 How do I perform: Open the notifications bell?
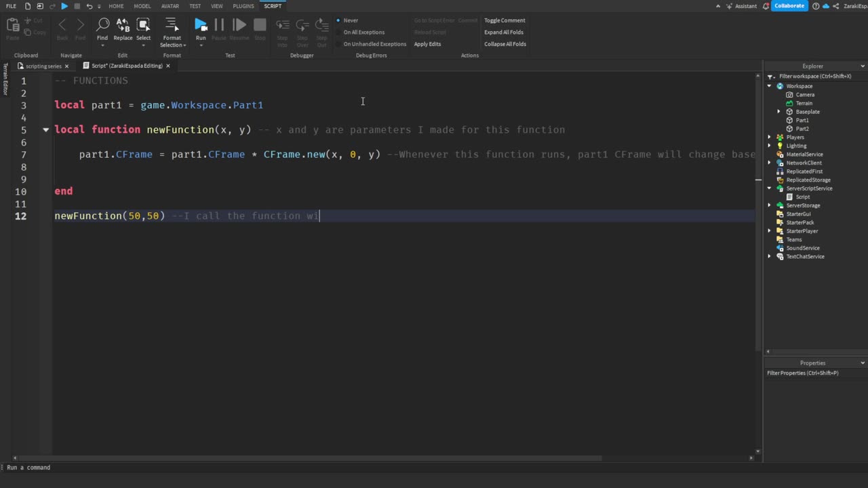pos(766,6)
